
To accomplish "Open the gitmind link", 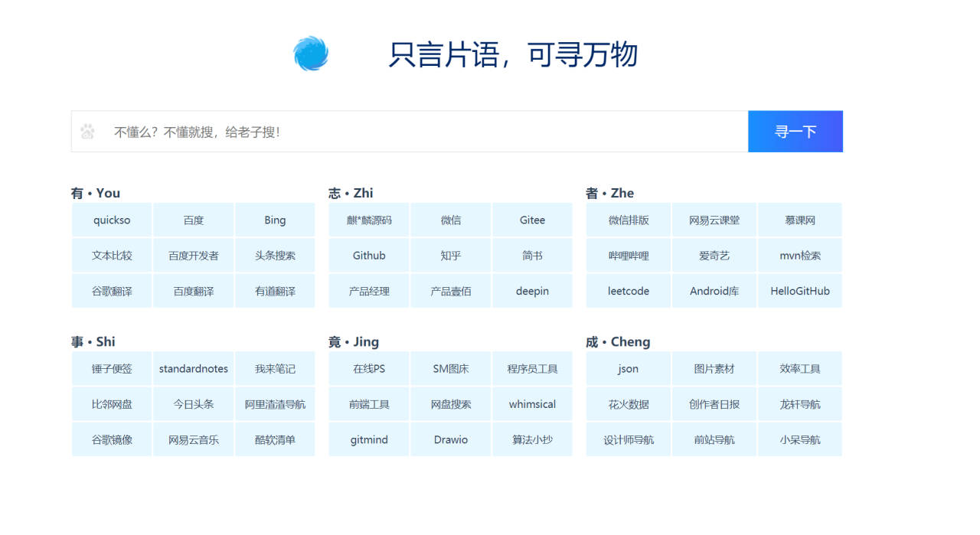I will coord(369,439).
